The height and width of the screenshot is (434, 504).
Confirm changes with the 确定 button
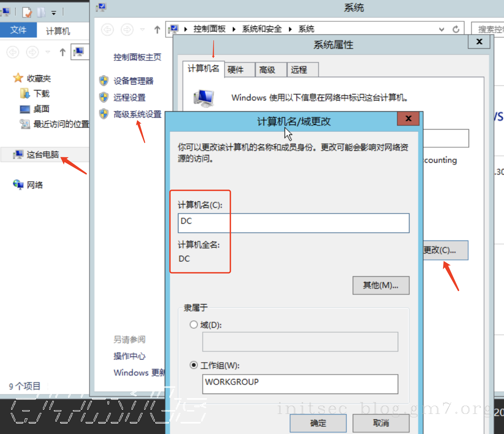point(318,423)
